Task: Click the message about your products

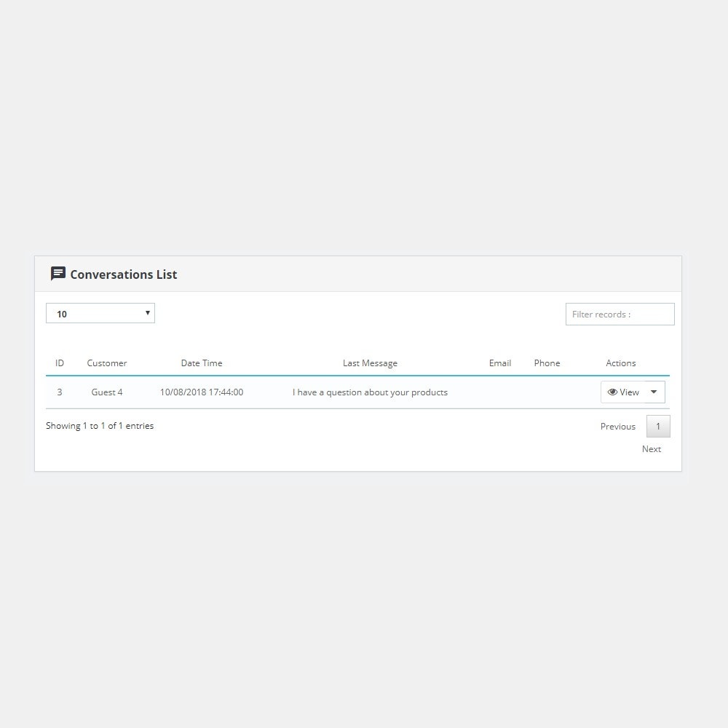Action: coord(370,392)
